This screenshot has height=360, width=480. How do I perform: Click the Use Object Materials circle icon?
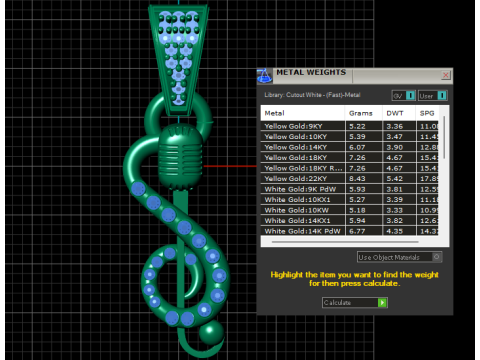pos(436,257)
